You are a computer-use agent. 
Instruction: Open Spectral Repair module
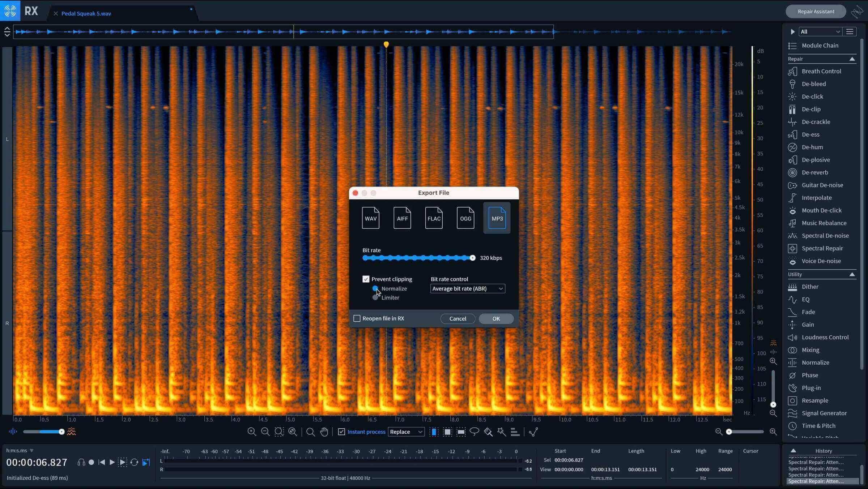822,248
